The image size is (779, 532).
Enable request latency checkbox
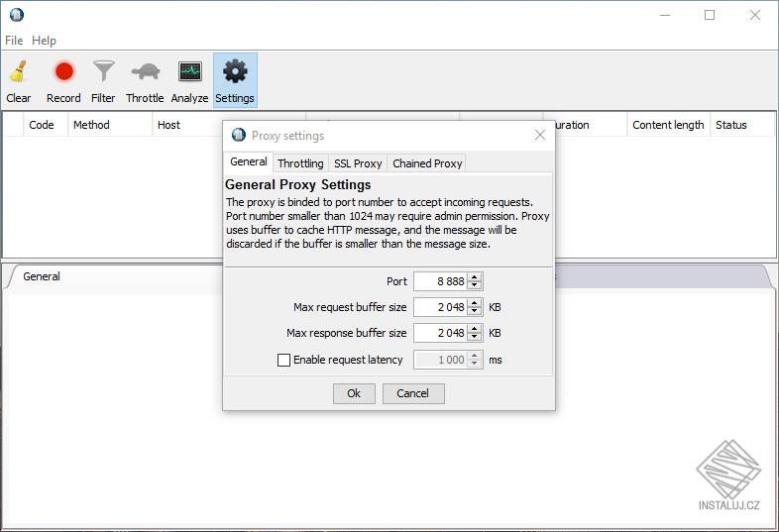(x=283, y=360)
